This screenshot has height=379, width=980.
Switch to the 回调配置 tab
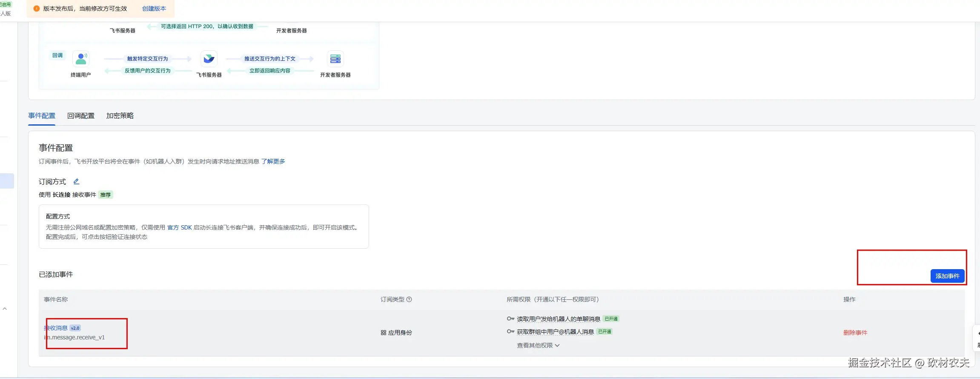81,116
